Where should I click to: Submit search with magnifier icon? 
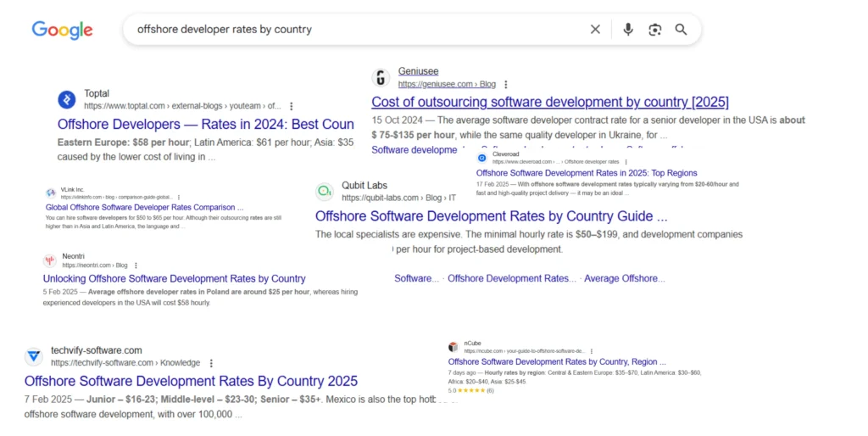pos(681,30)
